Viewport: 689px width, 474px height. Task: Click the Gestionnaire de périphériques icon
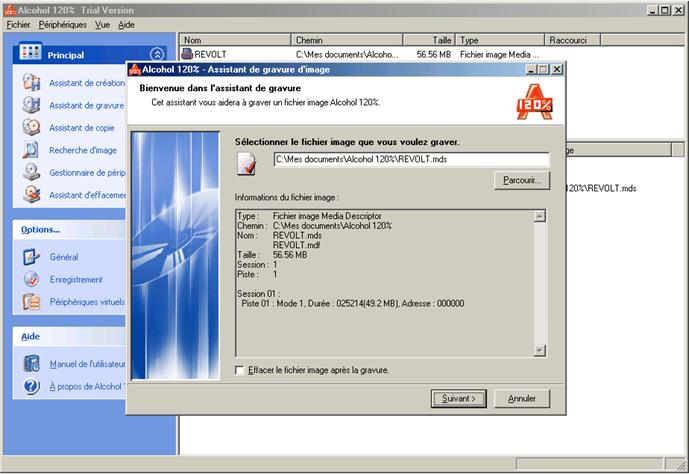click(32, 172)
